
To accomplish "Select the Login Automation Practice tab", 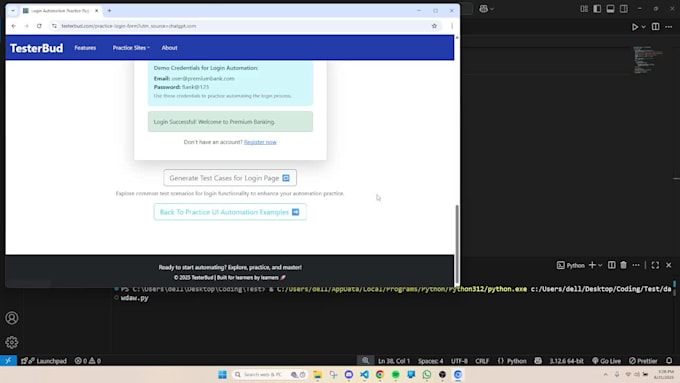I will click(60, 10).
